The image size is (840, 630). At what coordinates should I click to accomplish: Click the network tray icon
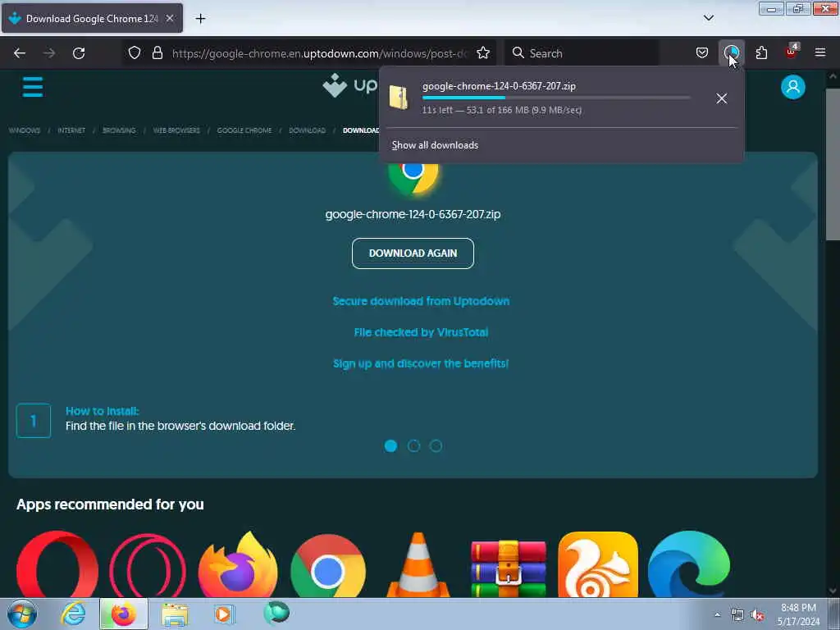coord(737,615)
